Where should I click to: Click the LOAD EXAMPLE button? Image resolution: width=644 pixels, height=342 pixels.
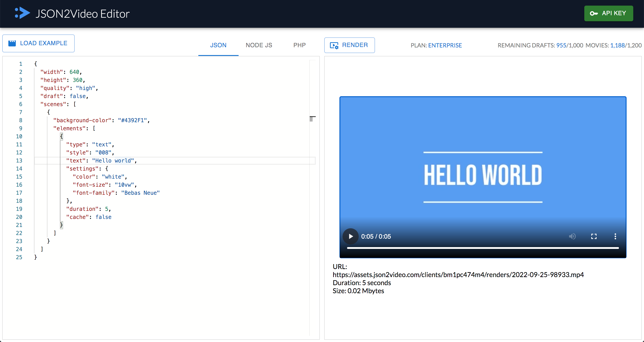coord(38,43)
